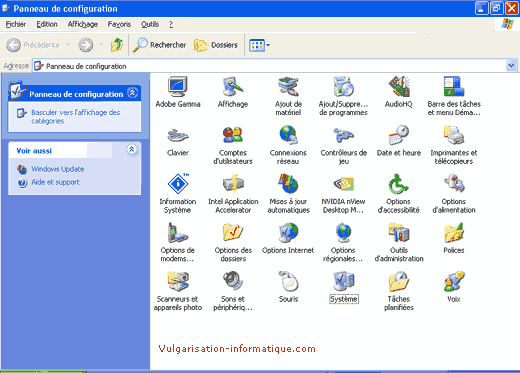The width and height of the screenshot is (520, 373).
Task: Open the AudioHQ icon
Action: pos(399,87)
